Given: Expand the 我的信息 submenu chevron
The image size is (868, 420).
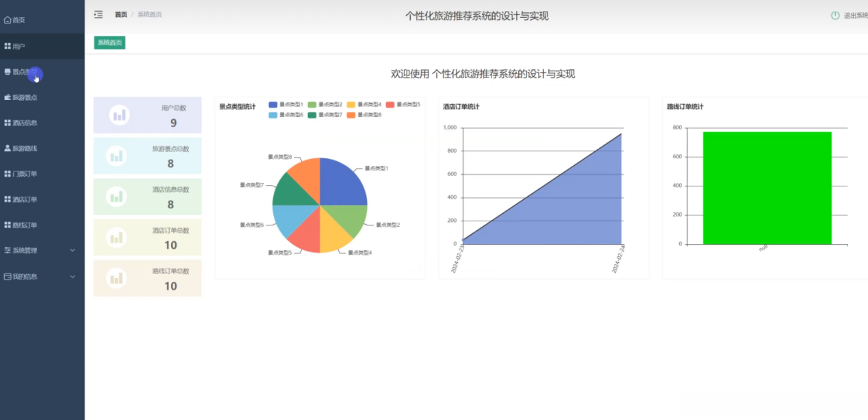Looking at the screenshot, I should [x=73, y=276].
